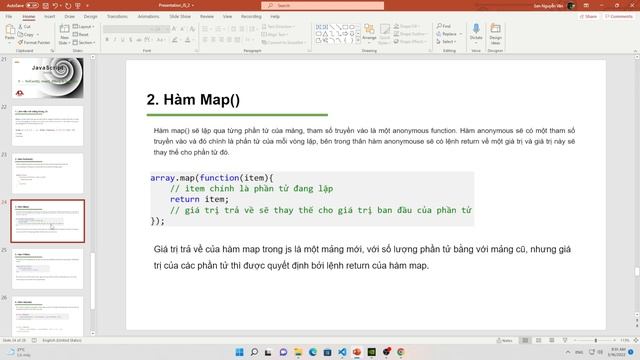640x360 pixels.
Task: Switch to the Animations tab
Action: pyautogui.click(x=148, y=17)
